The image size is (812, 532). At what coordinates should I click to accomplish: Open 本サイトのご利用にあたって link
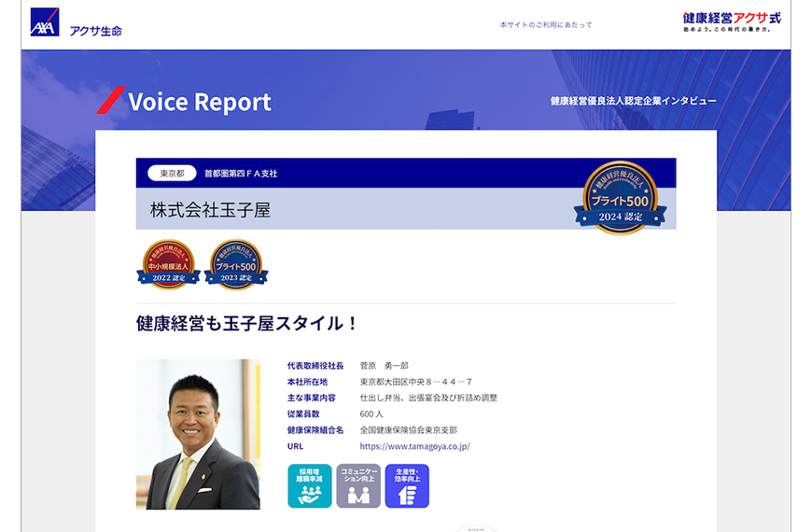pyautogui.click(x=546, y=24)
